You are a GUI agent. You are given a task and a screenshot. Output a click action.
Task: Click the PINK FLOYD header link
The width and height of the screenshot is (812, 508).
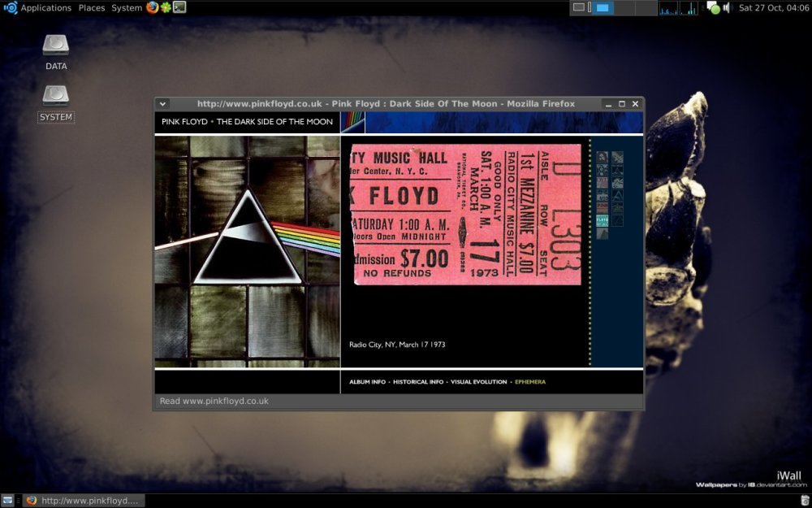coord(184,122)
